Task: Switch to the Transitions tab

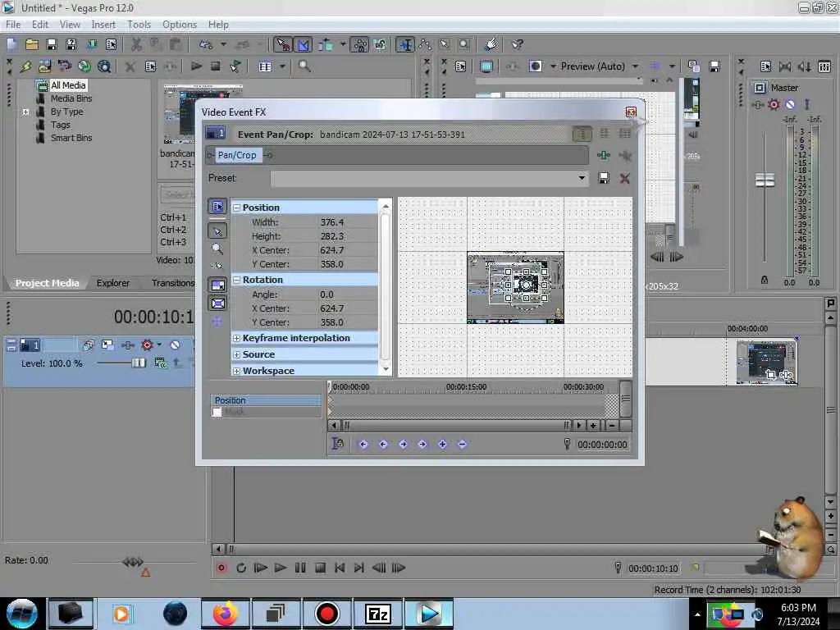Action: pos(172,283)
